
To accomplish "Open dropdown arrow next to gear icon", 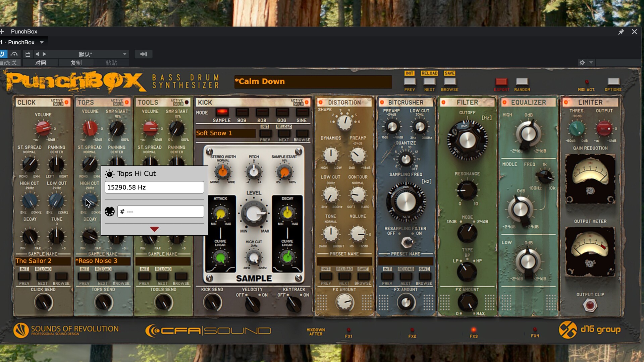I will click(x=591, y=63).
